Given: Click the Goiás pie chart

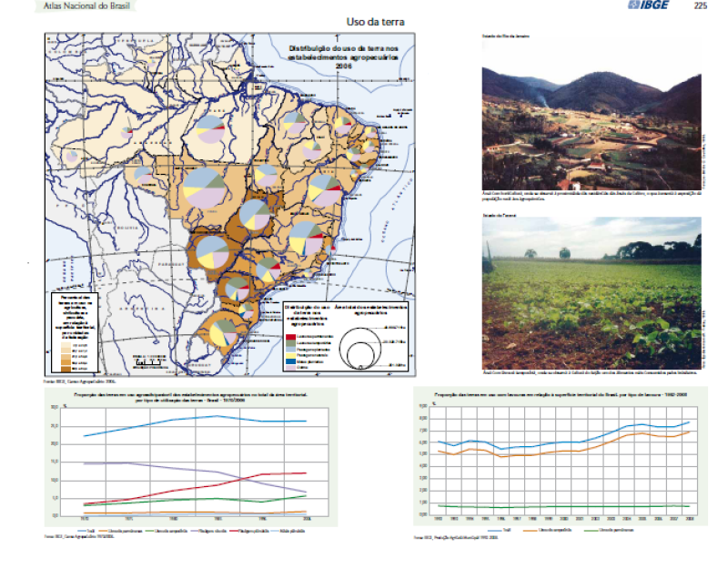Looking at the screenshot, I should click(x=255, y=214).
